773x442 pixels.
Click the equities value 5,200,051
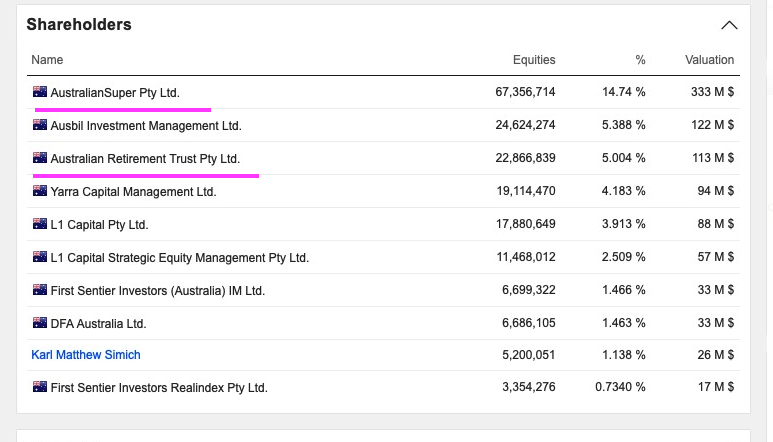tap(528, 355)
